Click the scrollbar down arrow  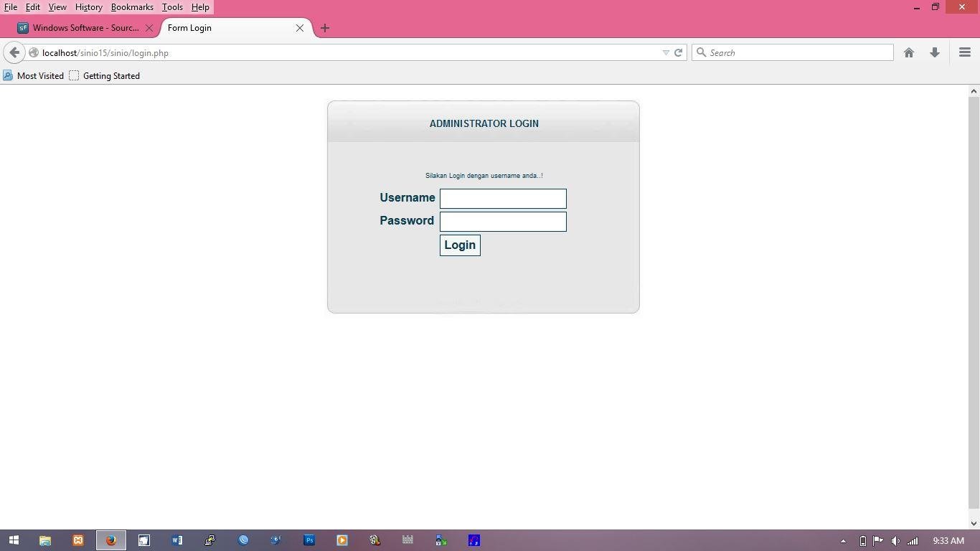tap(974, 523)
